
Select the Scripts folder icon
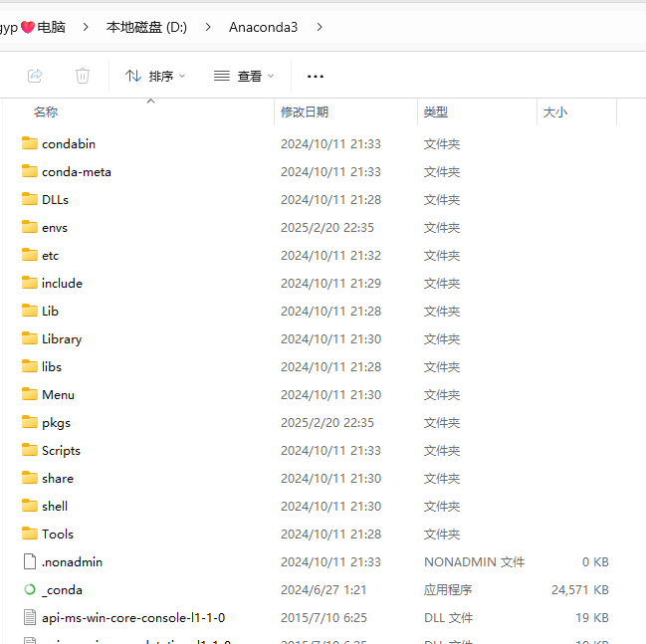pyautogui.click(x=30, y=450)
